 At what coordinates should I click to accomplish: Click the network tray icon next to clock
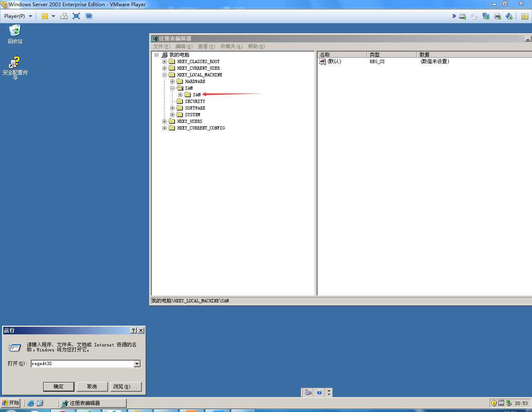pos(509,403)
